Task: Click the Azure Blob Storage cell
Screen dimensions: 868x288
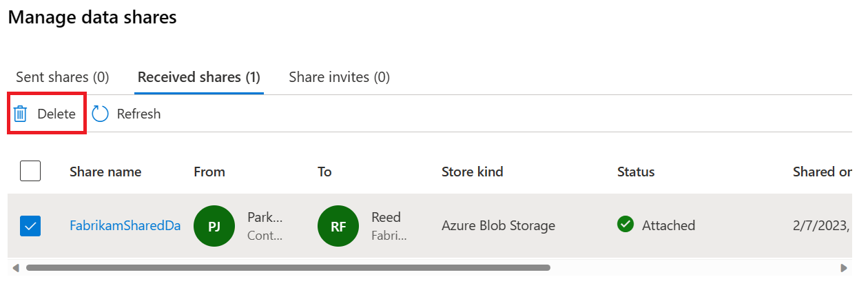Action: [x=498, y=225]
